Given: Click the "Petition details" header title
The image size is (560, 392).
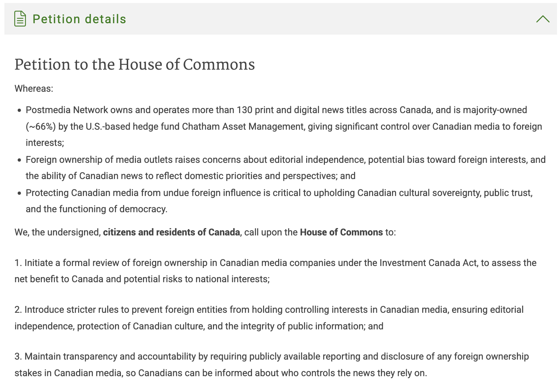Looking at the screenshot, I should pyautogui.click(x=79, y=19).
